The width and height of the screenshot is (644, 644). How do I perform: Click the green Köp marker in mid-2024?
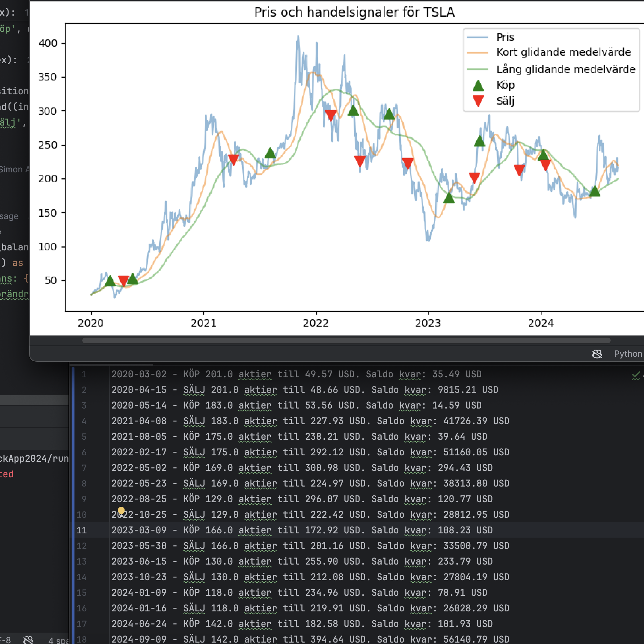(x=595, y=191)
